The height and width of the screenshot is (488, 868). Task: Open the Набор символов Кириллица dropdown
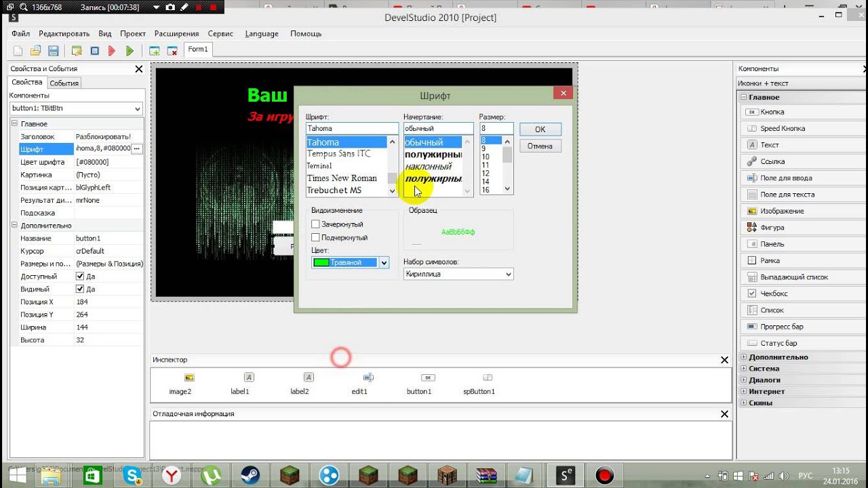pyautogui.click(x=509, y=274)
